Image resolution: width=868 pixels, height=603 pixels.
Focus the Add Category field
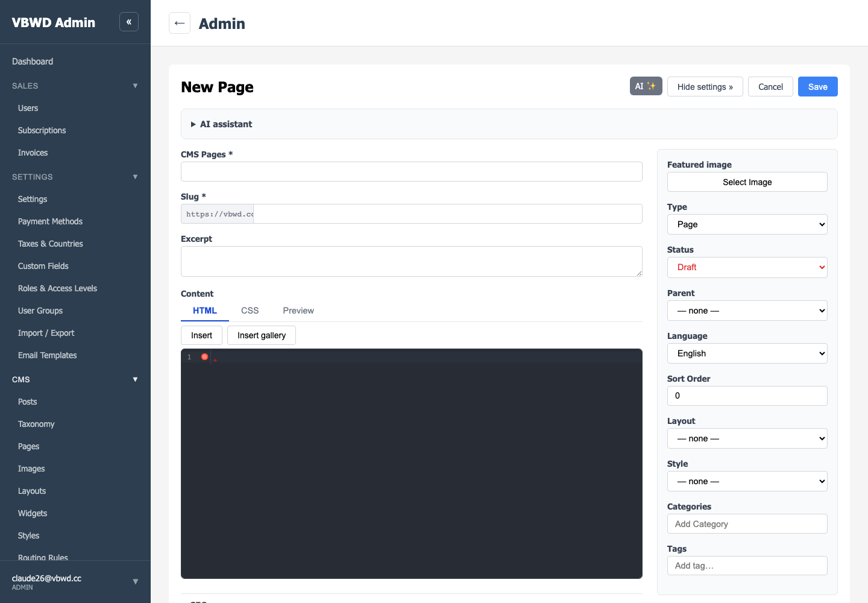click(x=747, y=523)
